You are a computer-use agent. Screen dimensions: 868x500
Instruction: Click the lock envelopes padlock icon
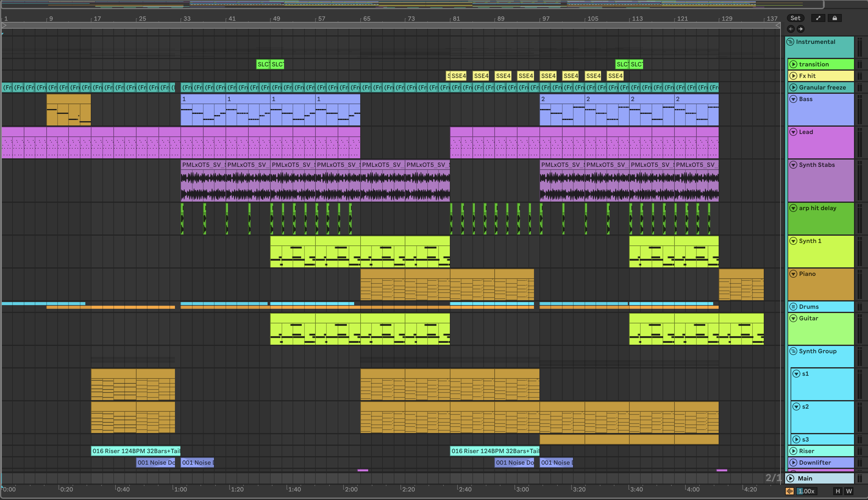[x=835, y=18]
